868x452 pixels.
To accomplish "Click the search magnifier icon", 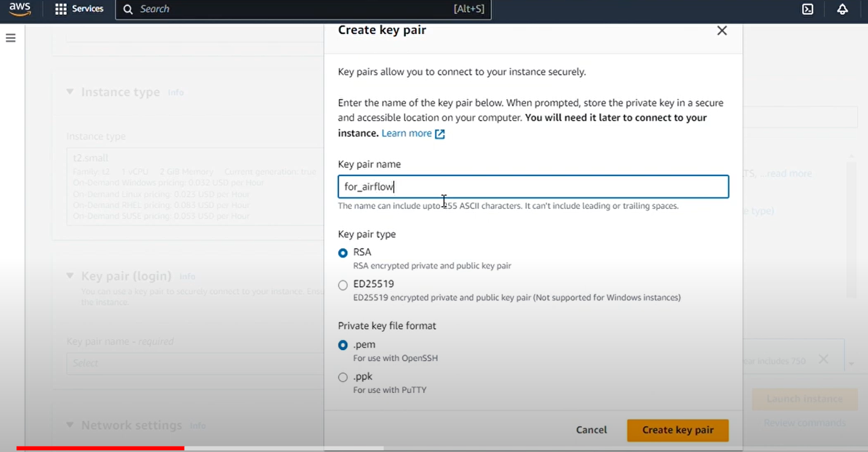I will tap(128, 9).
